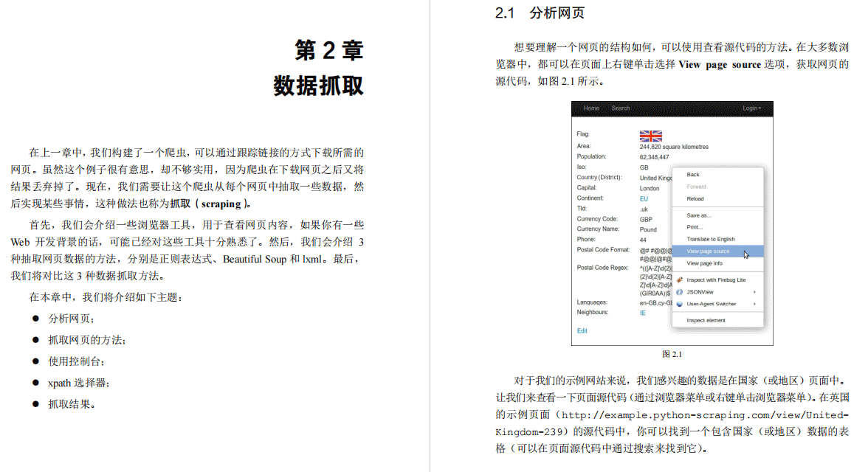Image resolution: width=868 pixels, height=472 pixels.
Task: Click the heading '数据抓取'
Action: point(318,86)
